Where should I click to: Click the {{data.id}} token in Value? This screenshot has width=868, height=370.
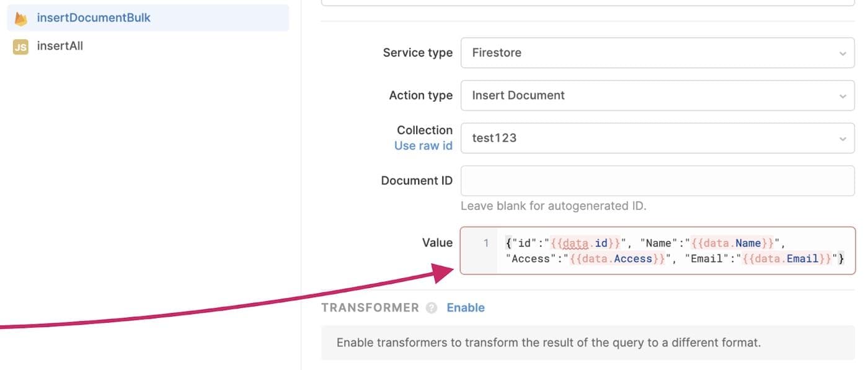pos(586,243)
